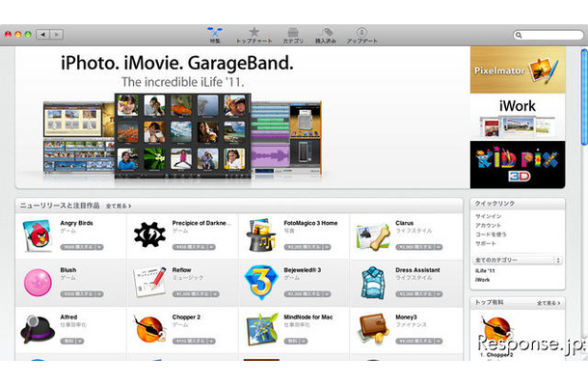Click the Reflow sheet music icon

pos(149,282)
